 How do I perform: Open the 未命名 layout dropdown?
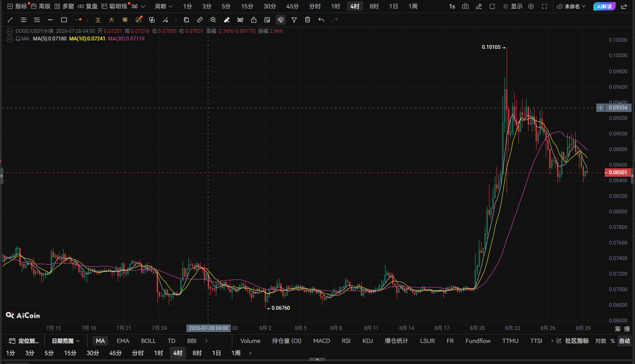point(571,6)
